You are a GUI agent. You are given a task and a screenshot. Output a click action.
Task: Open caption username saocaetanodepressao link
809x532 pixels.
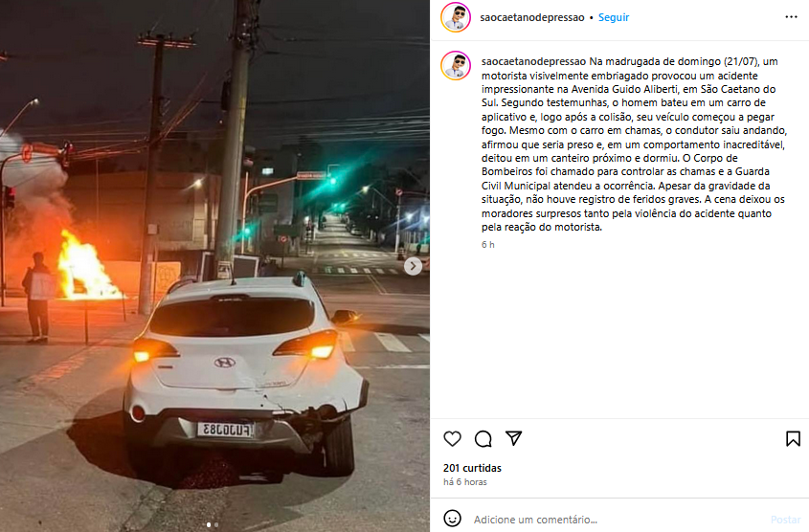coord(533,61)
